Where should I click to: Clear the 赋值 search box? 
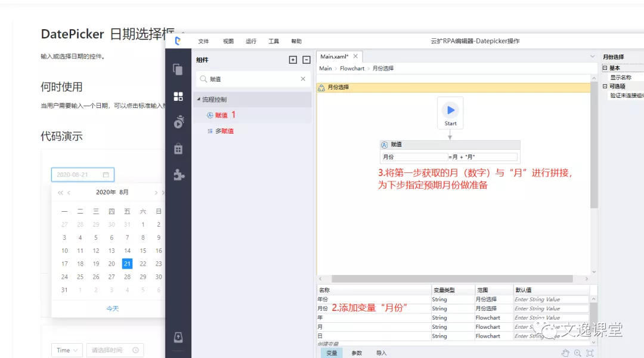[x=303, y=79]
